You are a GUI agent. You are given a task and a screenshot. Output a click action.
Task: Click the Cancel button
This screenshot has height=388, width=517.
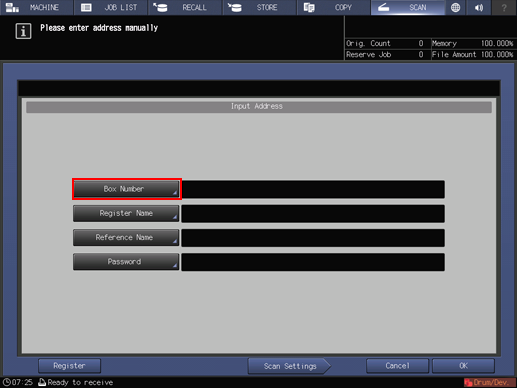(397, 366)
